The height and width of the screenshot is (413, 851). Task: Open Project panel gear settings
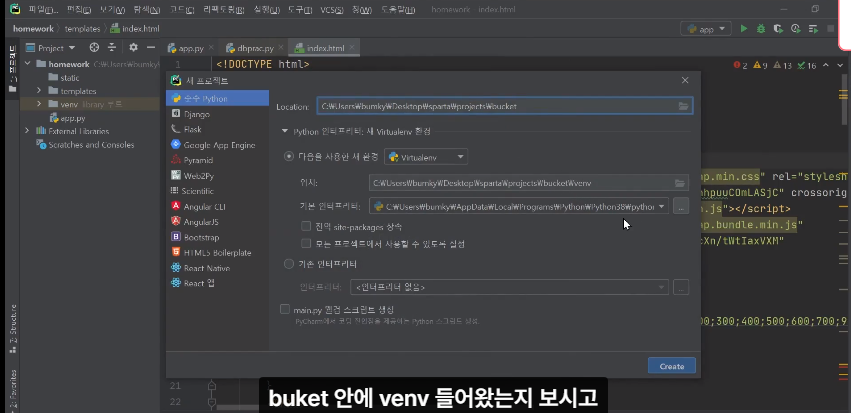click(134, 48)
